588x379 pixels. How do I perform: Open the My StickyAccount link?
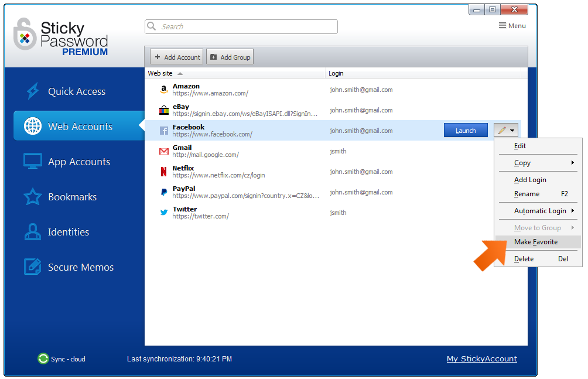point(482,358)
